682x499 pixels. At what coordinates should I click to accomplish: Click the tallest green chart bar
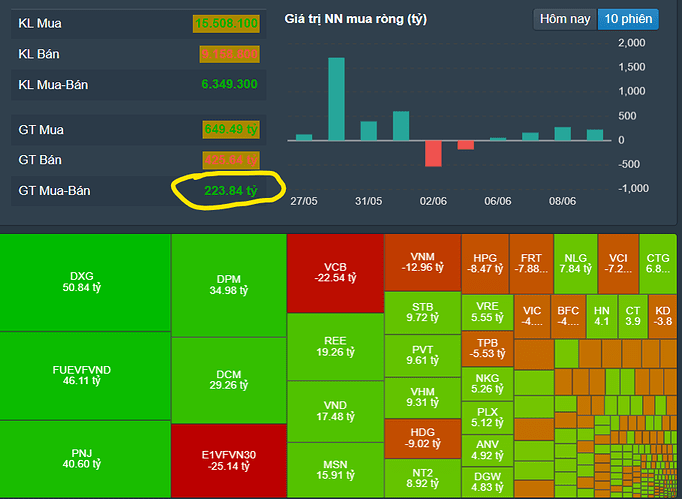click(336, 98)
